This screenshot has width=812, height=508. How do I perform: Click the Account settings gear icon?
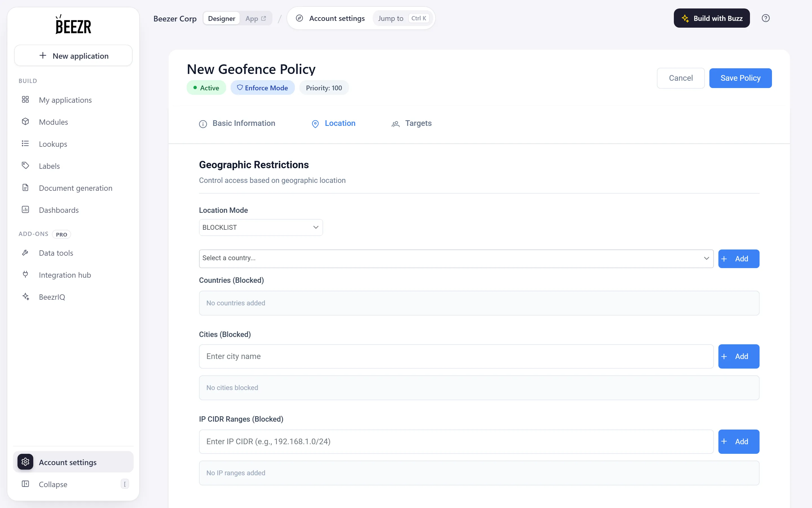25,462
